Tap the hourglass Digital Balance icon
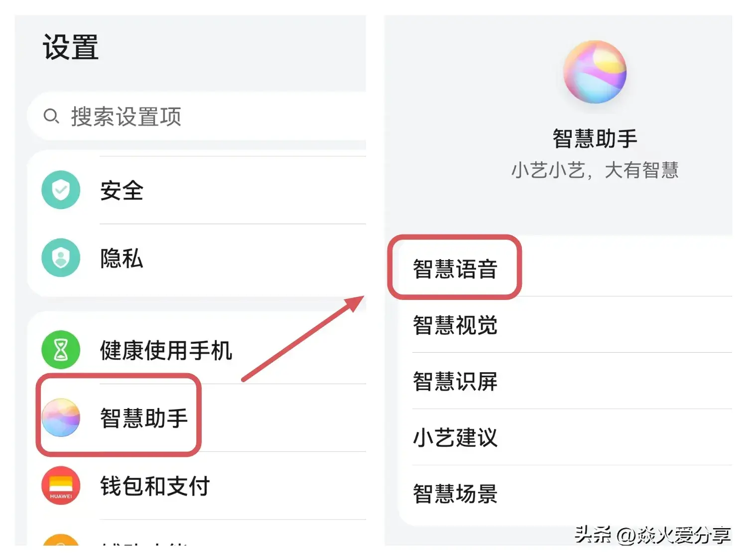The width and height of the screenshot is (747, 560). (x=61, y=350)
